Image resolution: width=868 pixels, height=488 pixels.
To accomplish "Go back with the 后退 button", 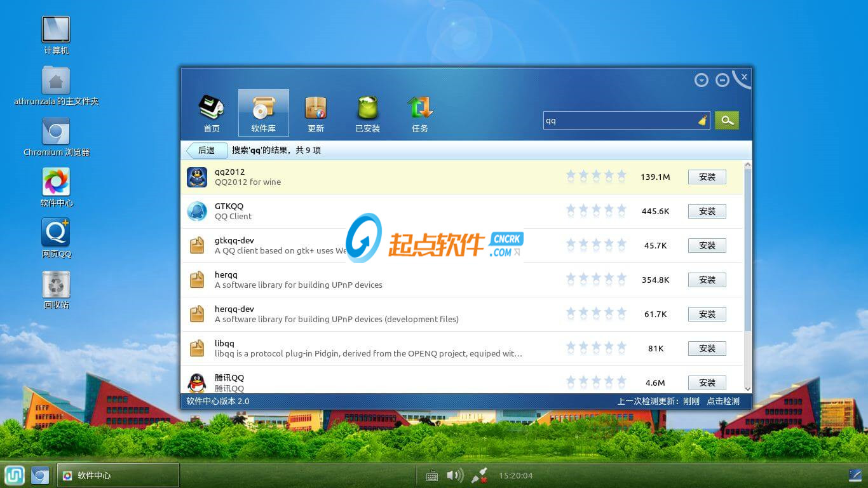I will click(x=206, y=151).
